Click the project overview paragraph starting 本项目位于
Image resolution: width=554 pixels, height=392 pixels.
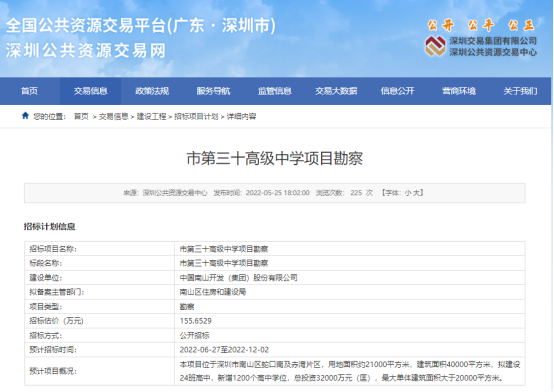tap(349, 371)
